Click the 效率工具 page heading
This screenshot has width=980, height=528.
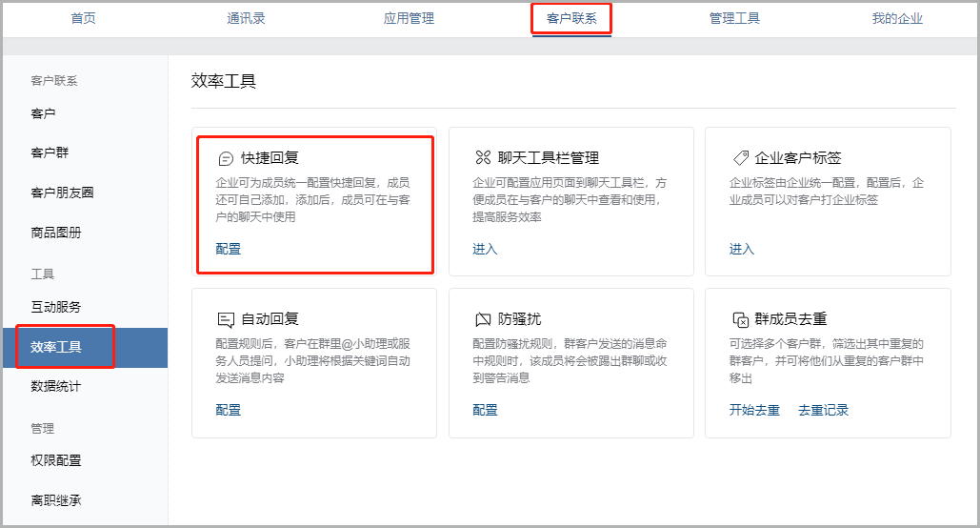click(x=224, y=81)
